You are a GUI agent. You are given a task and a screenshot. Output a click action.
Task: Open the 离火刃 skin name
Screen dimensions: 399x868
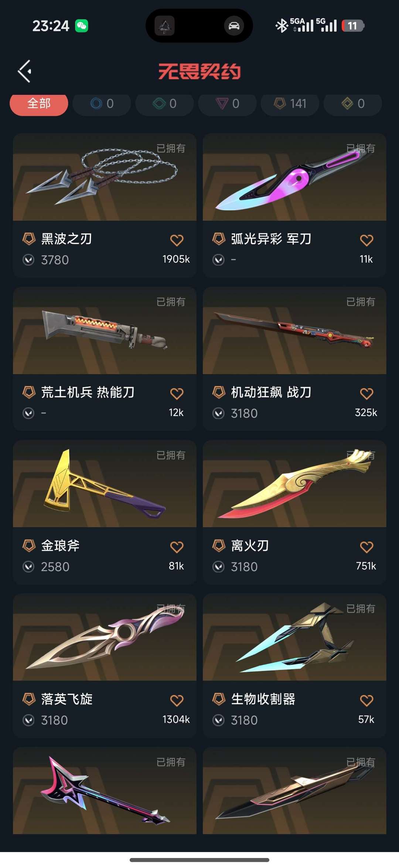click(250, 546)
